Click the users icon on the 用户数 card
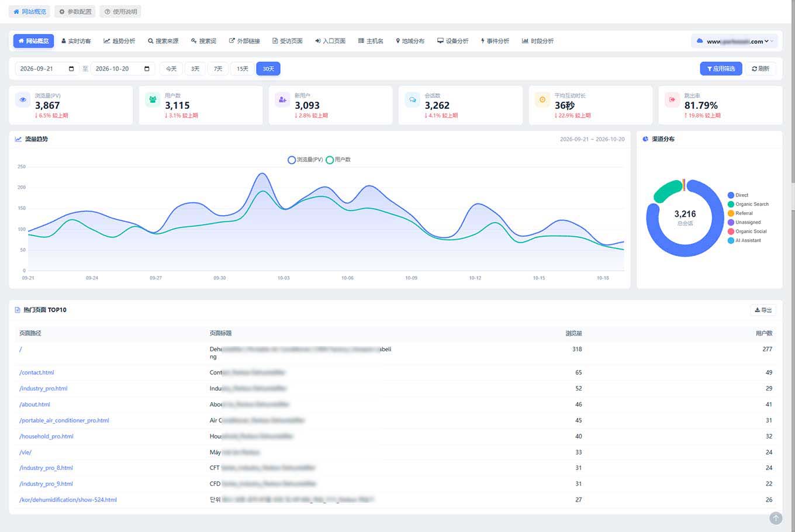 pyautogui.click(x=153, y=100)
